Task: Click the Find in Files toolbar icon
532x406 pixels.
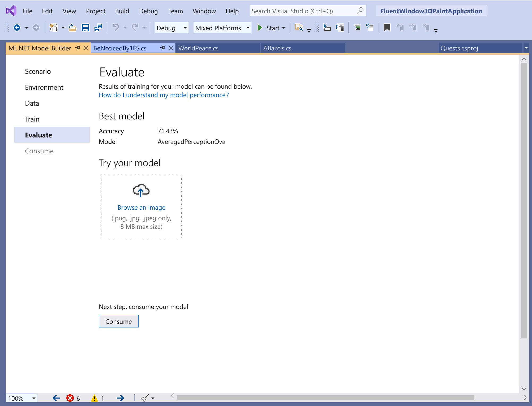Action: pyautogui.click(x=299, y=28)
